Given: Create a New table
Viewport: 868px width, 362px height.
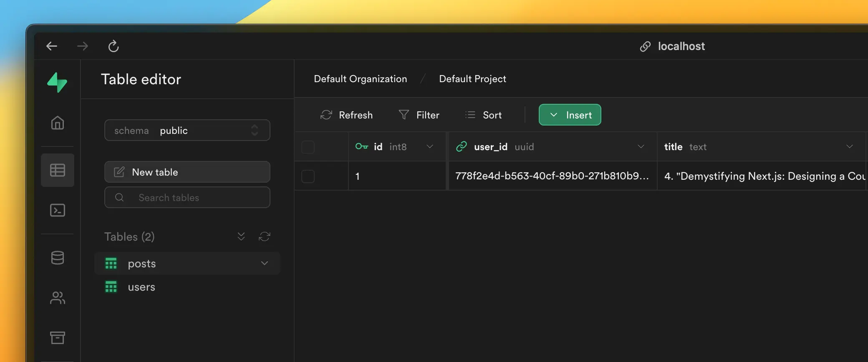Looking at the screenshot, I should click(x=187, y=172).
